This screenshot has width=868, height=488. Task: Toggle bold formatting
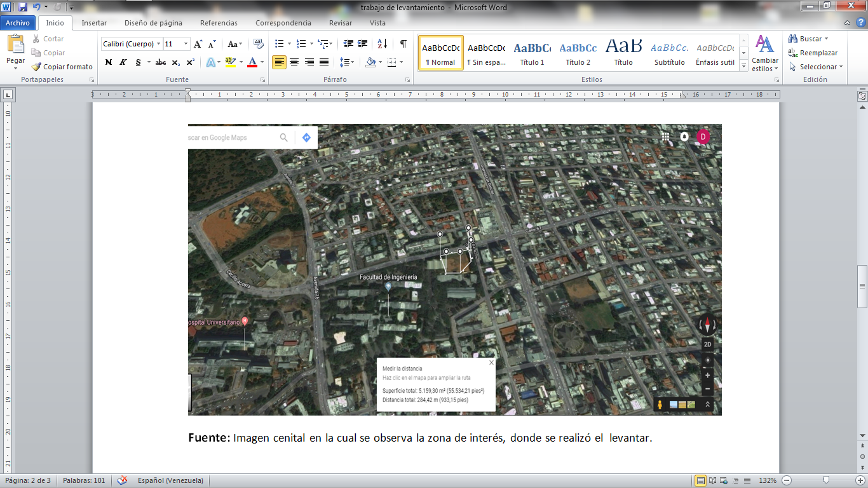tap(108, 62)
